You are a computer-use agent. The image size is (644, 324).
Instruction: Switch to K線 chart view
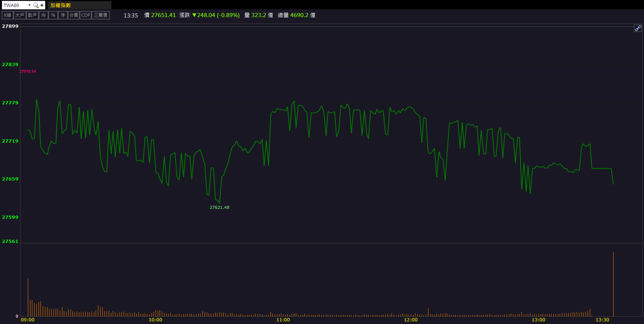[x=8, y=15]
